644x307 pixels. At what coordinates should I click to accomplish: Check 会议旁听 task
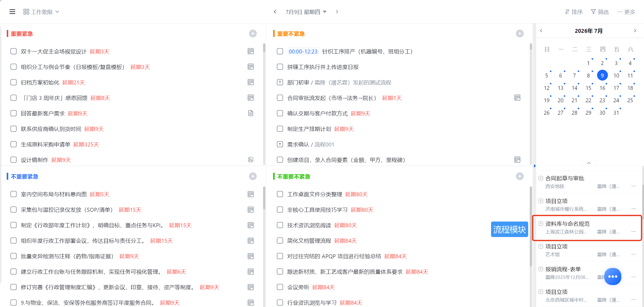click(280, 287)
